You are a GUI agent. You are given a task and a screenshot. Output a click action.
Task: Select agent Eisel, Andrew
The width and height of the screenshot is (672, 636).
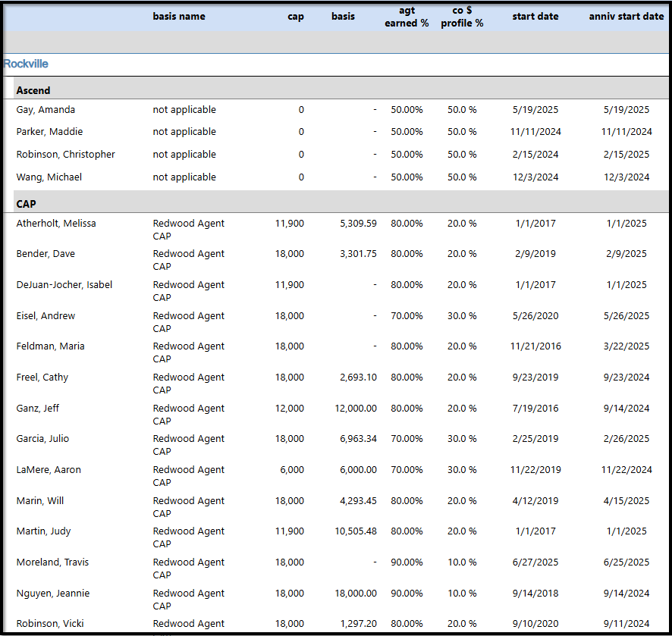tap(46, 315)
